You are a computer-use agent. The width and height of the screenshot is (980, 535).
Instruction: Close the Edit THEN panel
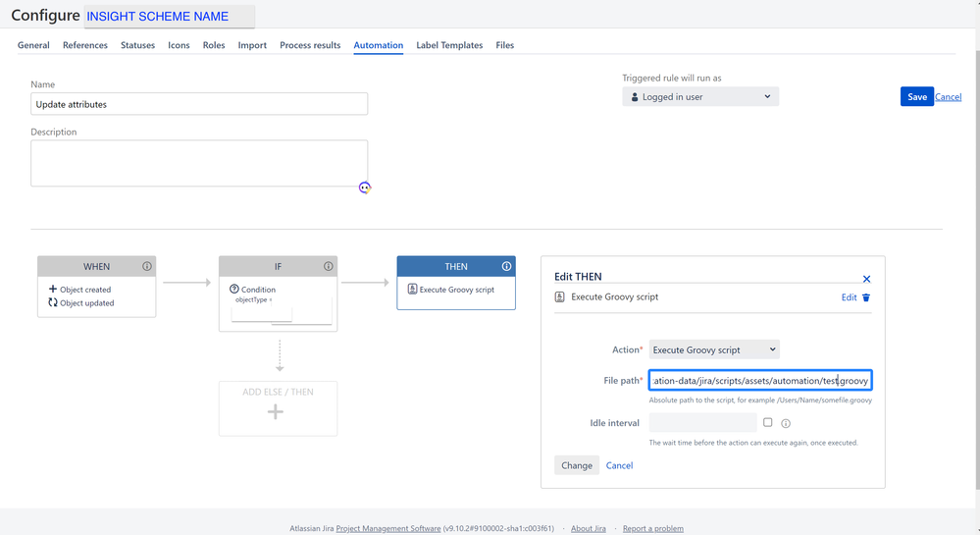pos(866,279)
